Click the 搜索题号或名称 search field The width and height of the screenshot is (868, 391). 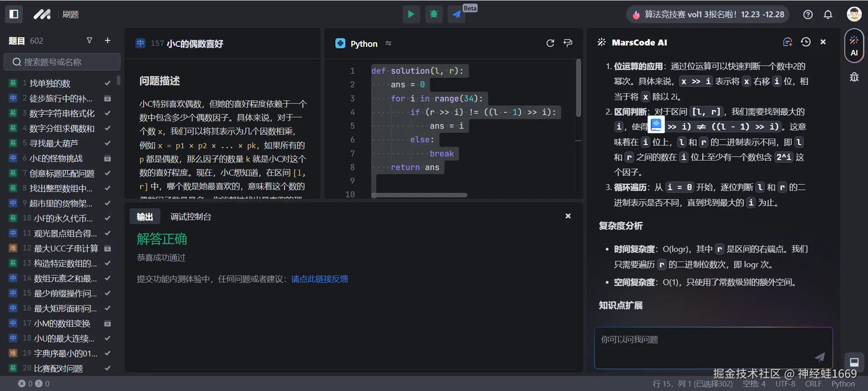(x=62, y=62)
